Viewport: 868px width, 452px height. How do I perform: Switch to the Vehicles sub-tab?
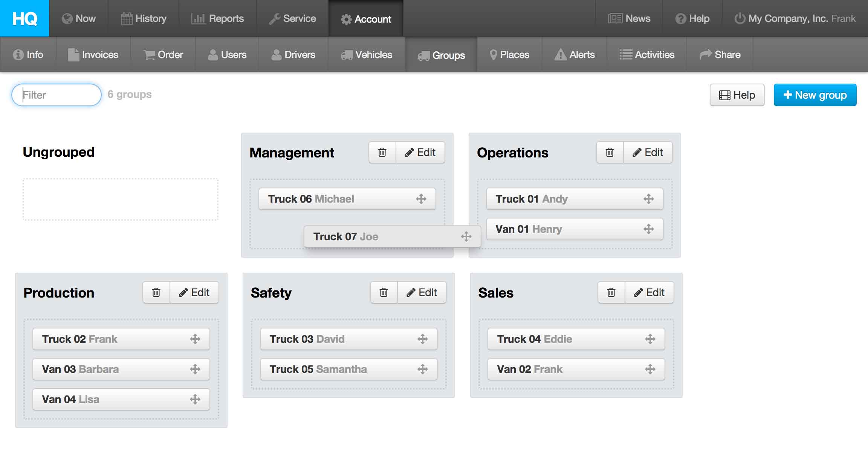pyautogui.click(x=367, y=55)
